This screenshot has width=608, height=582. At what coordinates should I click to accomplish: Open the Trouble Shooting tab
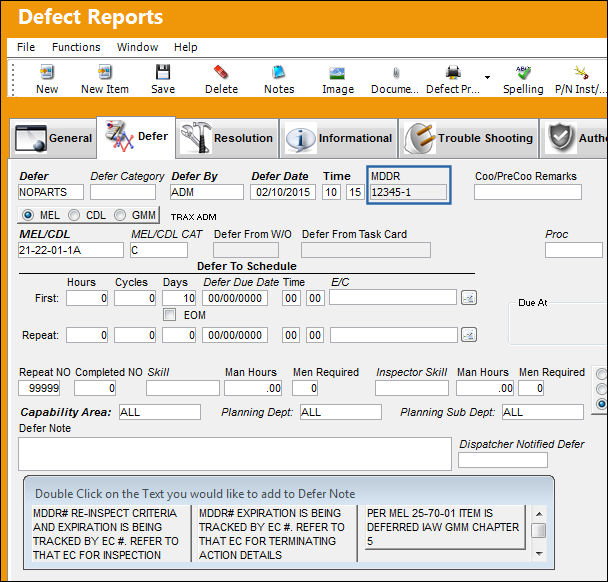[x=468, y=138]
